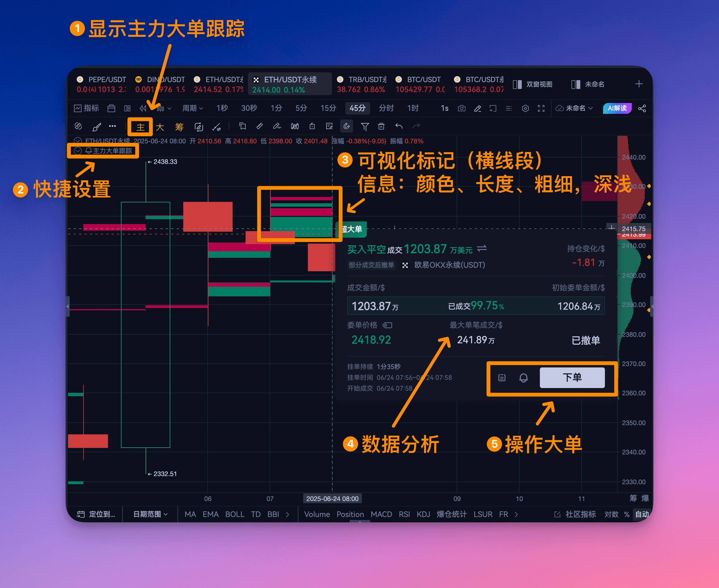This screenshot has width=719, height=588.
Task: Click the 下单 place order button
Action: tap(572, 377)
